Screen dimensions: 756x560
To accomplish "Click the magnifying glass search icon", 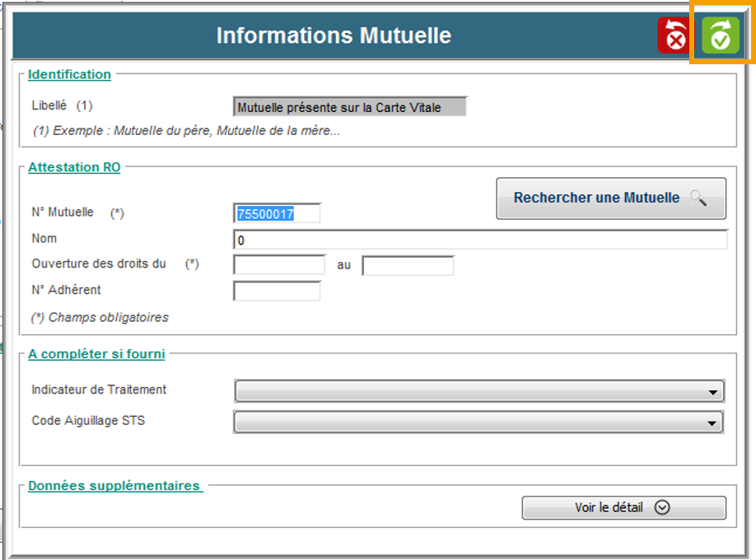I will click(x=698, y=198).
